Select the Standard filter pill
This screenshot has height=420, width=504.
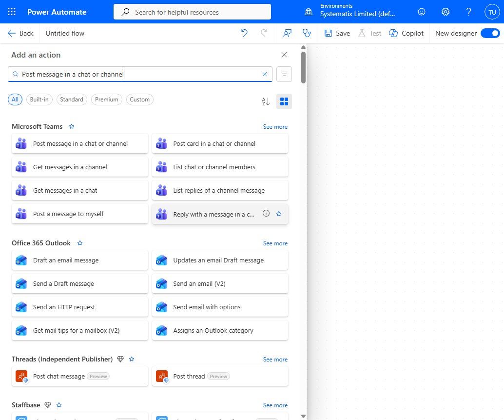(x=72, y=100)
